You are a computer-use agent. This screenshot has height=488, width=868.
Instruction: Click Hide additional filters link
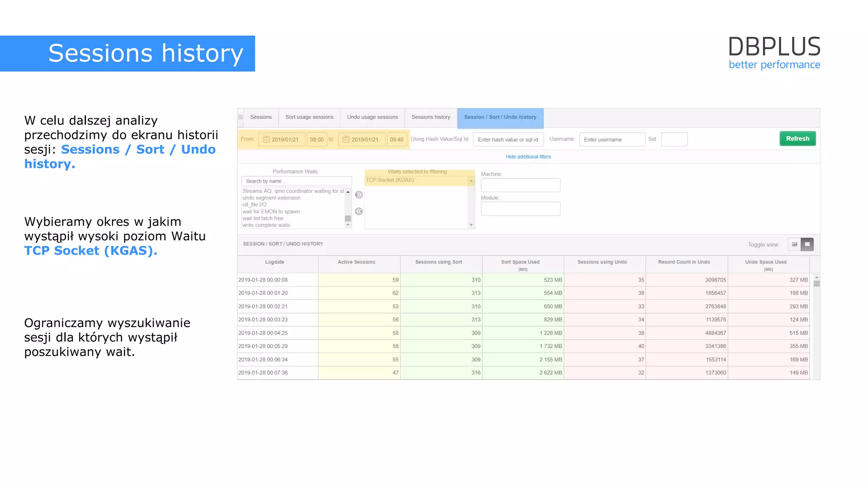(528, 157)
